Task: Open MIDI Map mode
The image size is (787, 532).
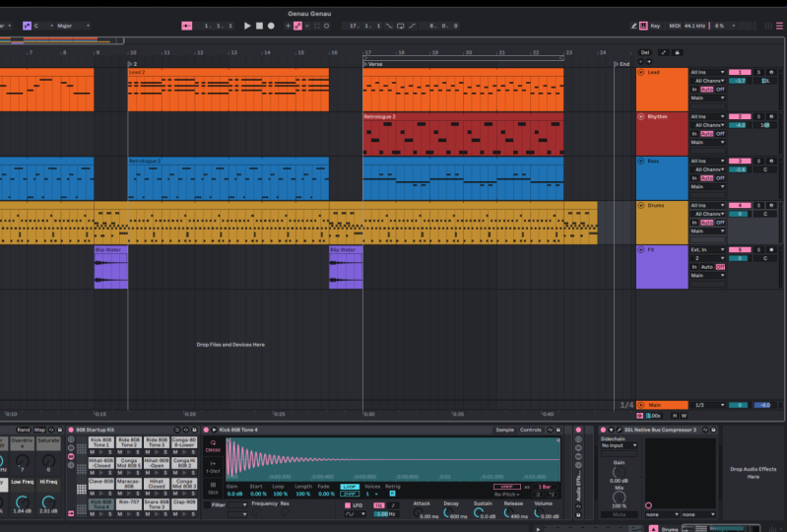Action: [675, 26]
